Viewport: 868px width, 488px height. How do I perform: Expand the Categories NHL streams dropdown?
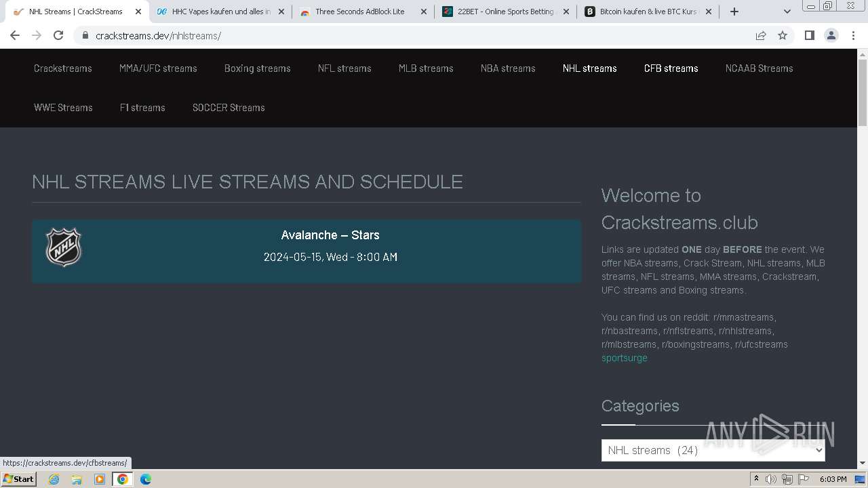pyautogui.click(x=713, y=450)
